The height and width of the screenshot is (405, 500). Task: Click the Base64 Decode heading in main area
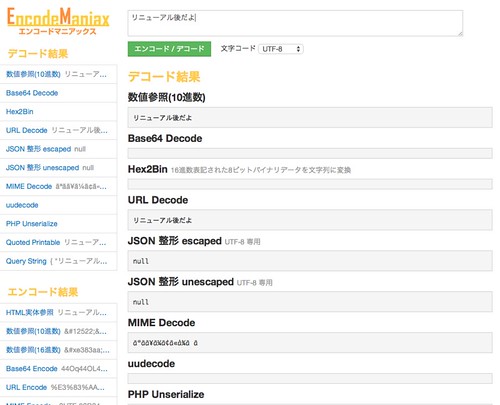tap(165, 138)
